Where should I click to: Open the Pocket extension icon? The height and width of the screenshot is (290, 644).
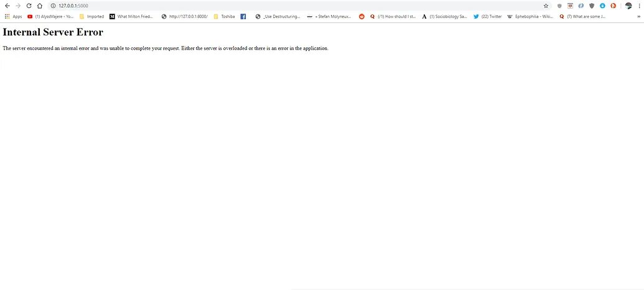pos(570,6)
